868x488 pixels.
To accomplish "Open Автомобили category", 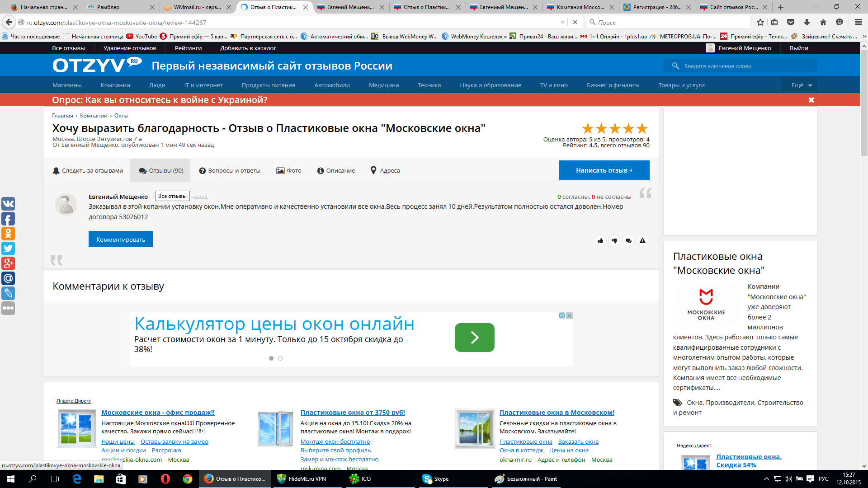I will (x=332, y=85).
